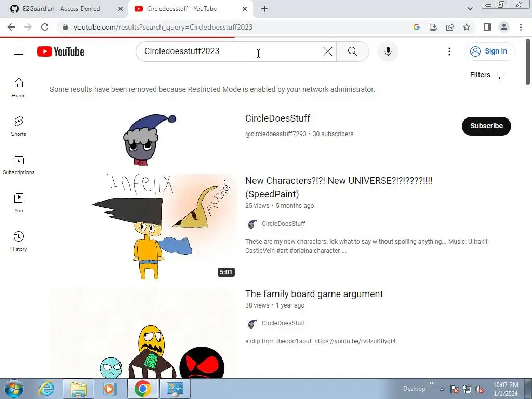Open Shorts in the sidebar
The height and width of the screenshot is (399, 532).
tap(19, 126)
